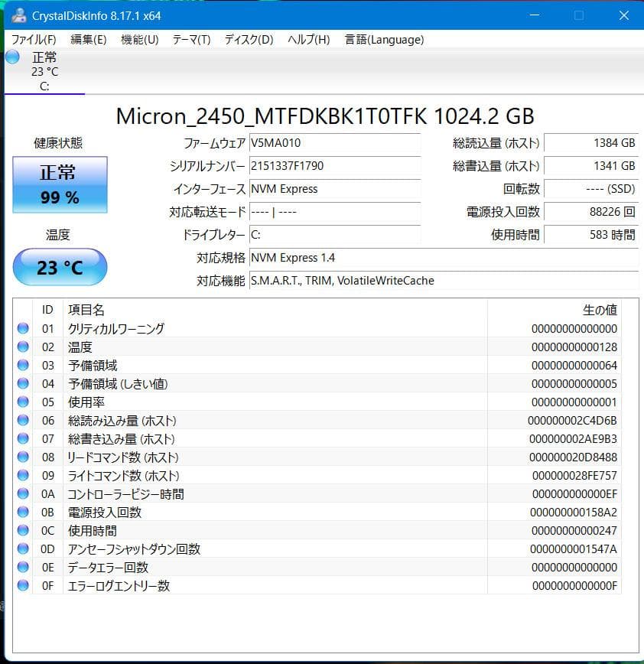Select the C: drive health tab showing 正常 23°C
Image resolution: width=644 pixels, height=664 pixels.
(x=44, y=69)
